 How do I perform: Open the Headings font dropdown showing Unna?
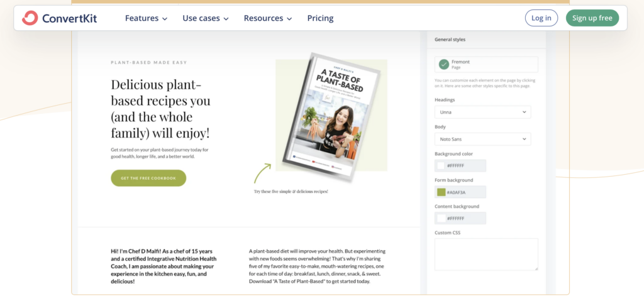tap(482, 112)
